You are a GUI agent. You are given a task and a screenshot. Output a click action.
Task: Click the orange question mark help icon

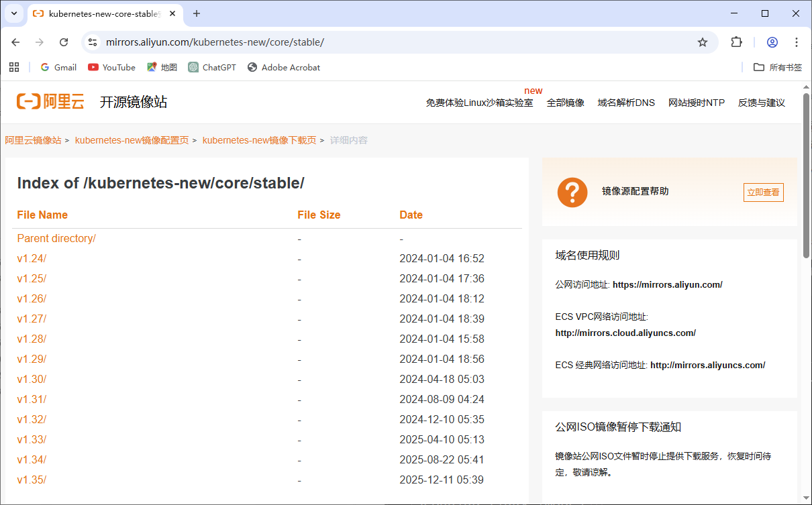pos(572,192)
